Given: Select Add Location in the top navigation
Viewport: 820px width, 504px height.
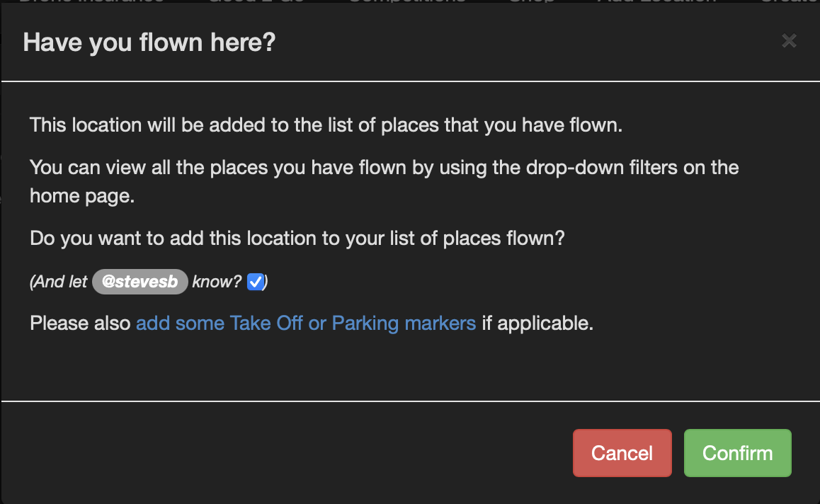Looking at the screenshot, I should pyautogui.click(x=656, y=2).
